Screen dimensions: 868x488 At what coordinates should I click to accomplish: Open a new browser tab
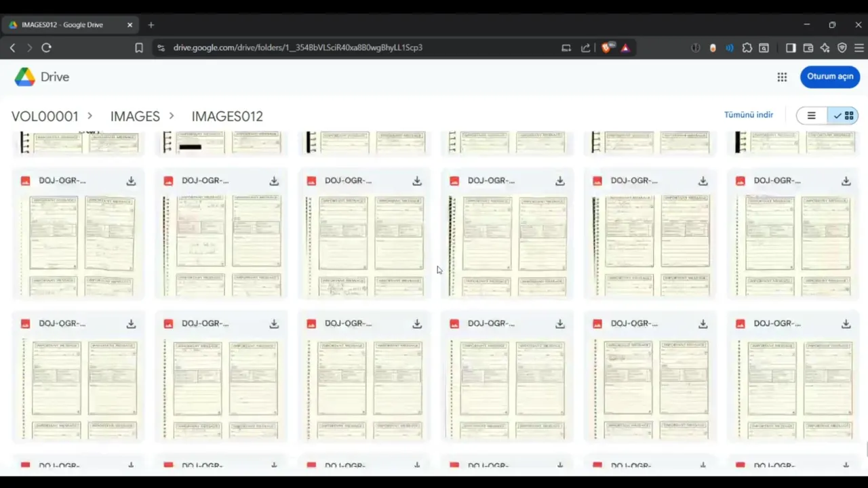151,25
